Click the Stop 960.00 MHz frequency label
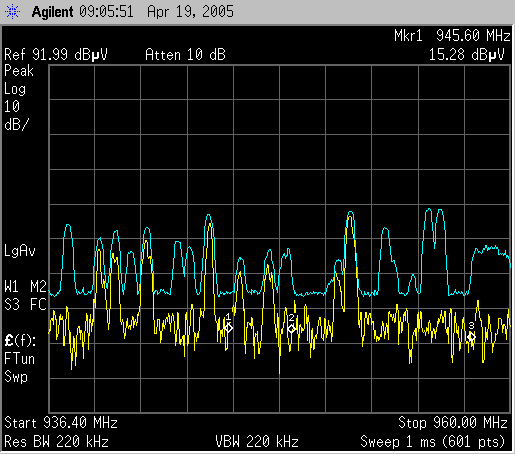The height and width of the screenshot is (454, 515). click(x=453, y=423)
